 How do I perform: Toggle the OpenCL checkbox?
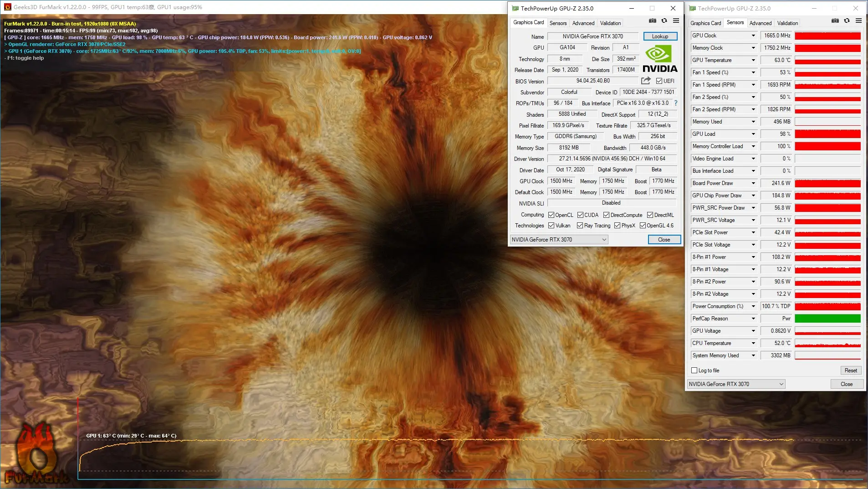(551, 215)
